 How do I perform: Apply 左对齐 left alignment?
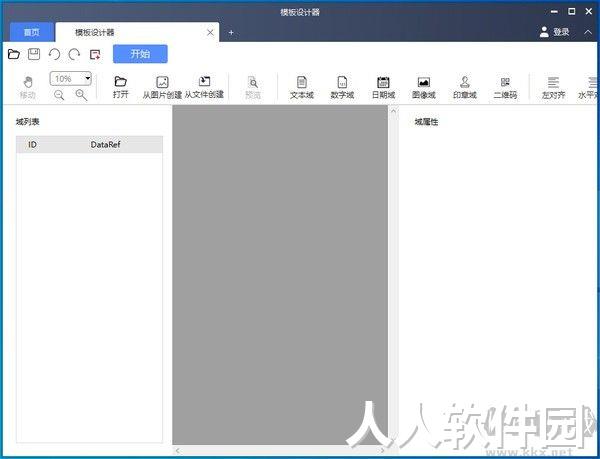(553, 88)
